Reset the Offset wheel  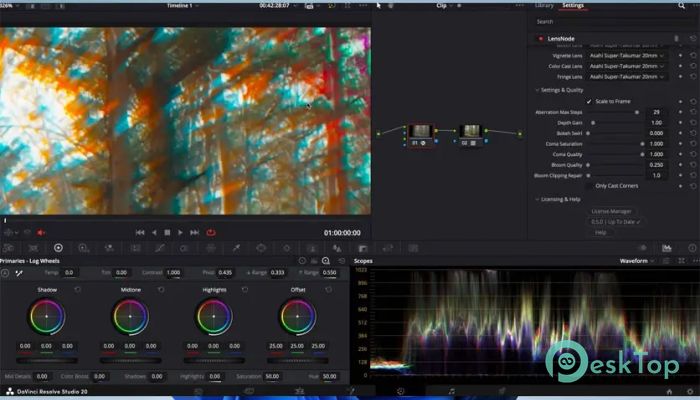(329, 290)
